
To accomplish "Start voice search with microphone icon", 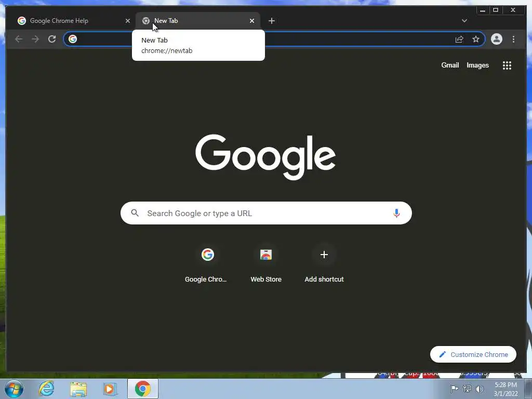I will tap(396, 213).
